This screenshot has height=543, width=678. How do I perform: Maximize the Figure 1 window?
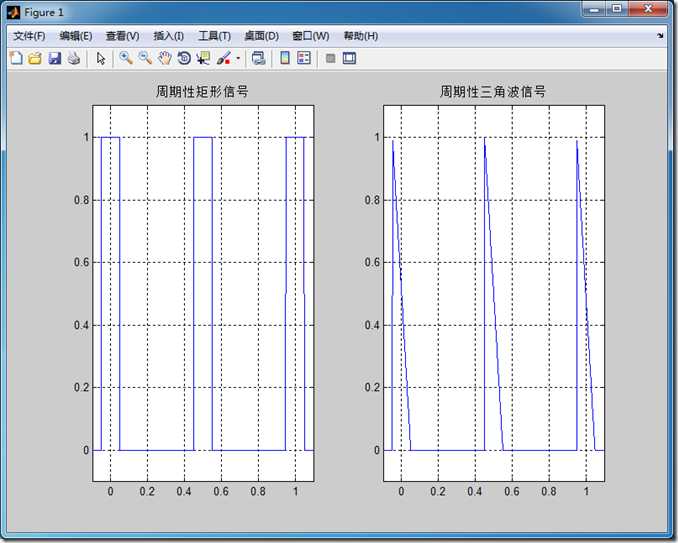(617, 9)
